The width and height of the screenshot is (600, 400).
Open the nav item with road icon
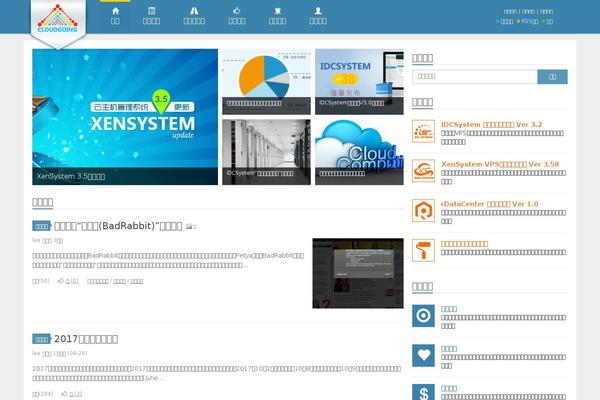point(194,16)
